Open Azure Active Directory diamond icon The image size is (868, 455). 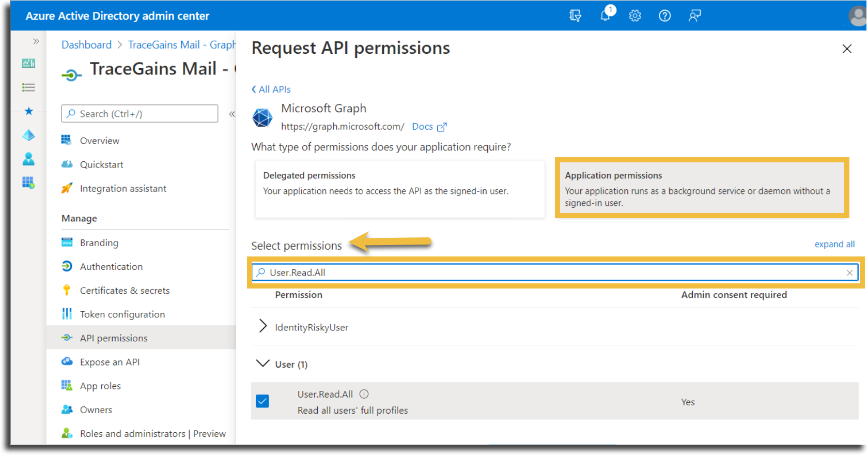tap(28, 135)
